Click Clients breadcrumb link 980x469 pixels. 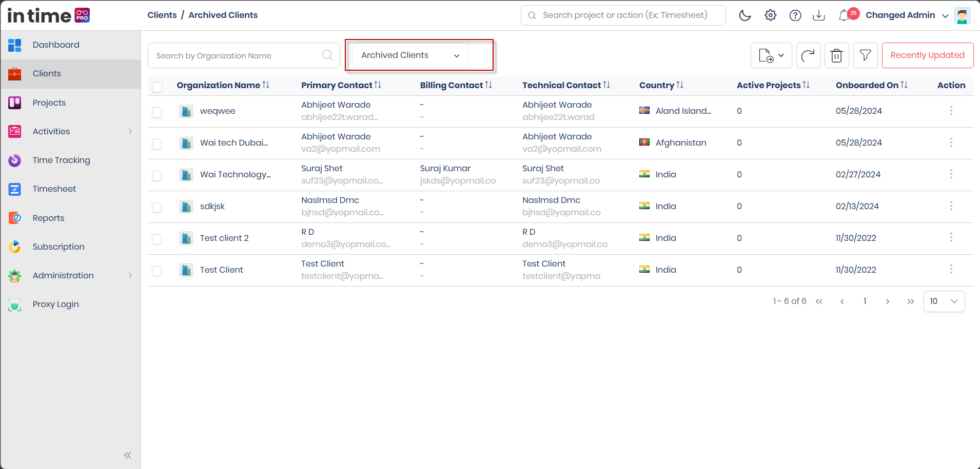tap(162, 15)
